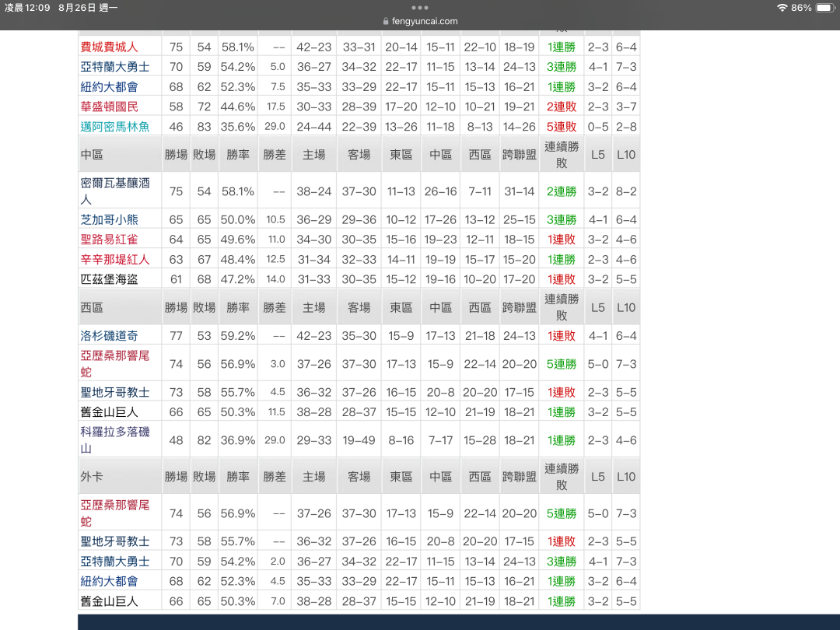Click the 外卡 section heading
The height and width of the screenshot is (630, 840).
coord(92,477)
